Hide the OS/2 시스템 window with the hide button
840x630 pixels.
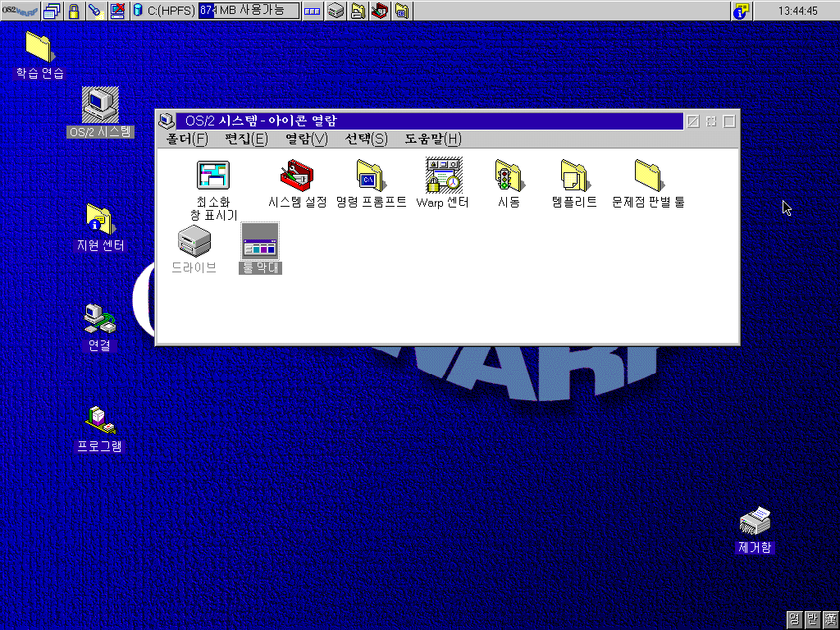click(x=692, y=121)
